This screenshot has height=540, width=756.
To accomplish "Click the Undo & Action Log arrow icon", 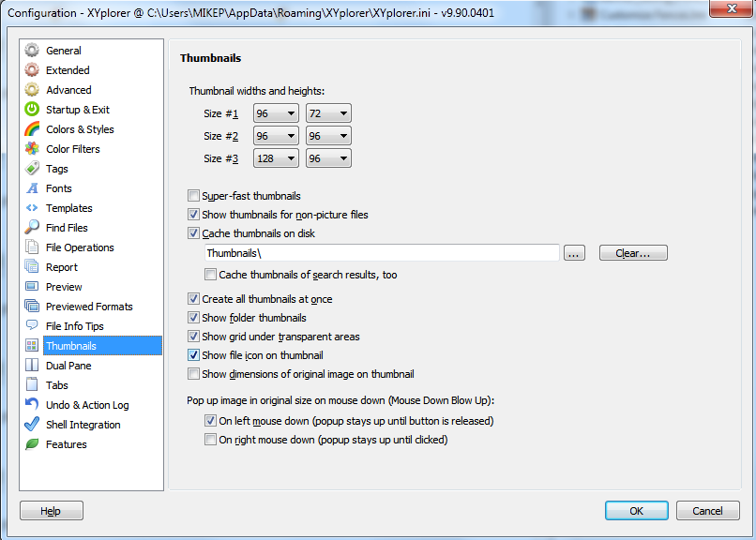I will (x=32, y=405).
